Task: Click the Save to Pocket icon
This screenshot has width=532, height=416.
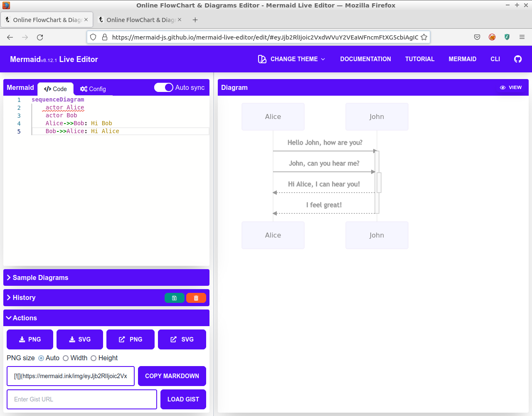Action: tap(477, 37)
